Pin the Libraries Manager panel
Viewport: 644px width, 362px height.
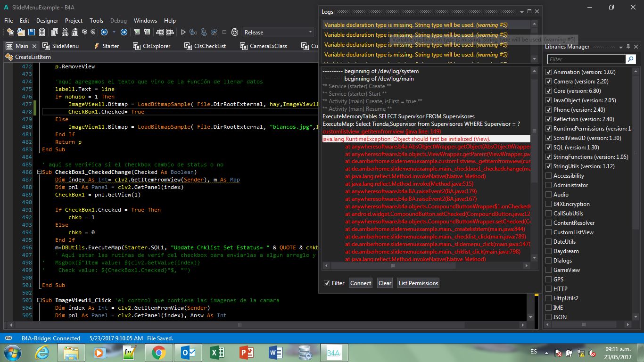coord(628,47)
